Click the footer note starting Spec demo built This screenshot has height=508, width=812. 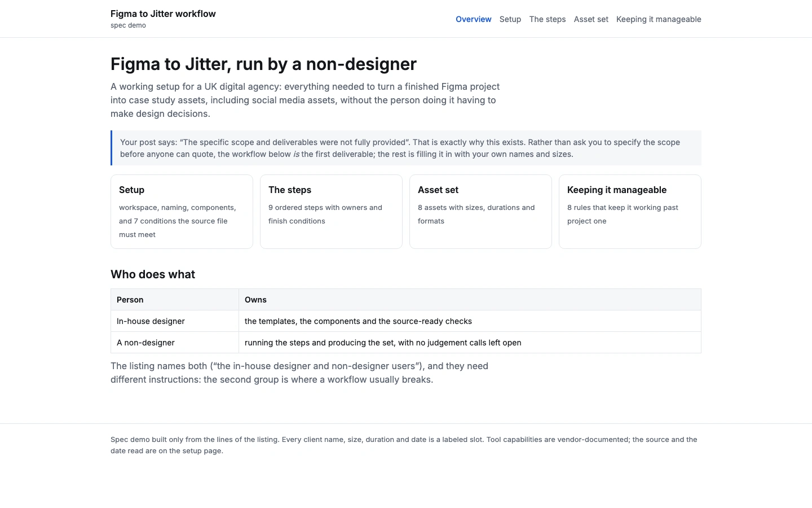404,445
